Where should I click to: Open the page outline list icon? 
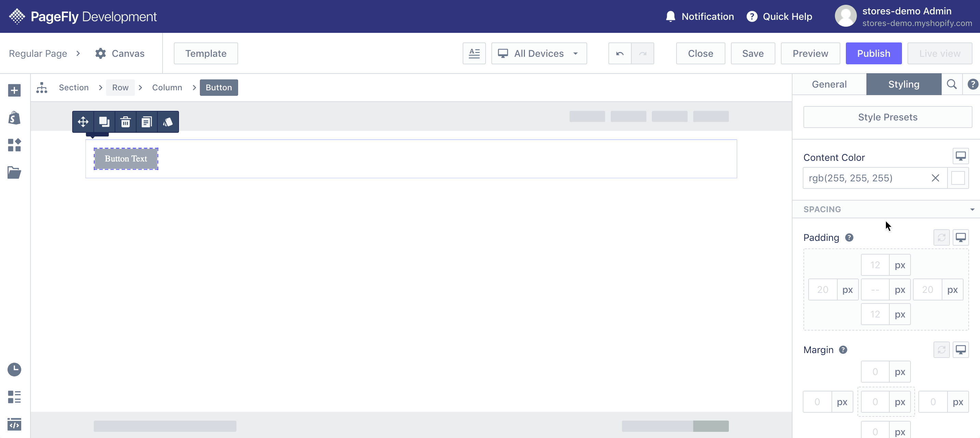coord(14,397)
